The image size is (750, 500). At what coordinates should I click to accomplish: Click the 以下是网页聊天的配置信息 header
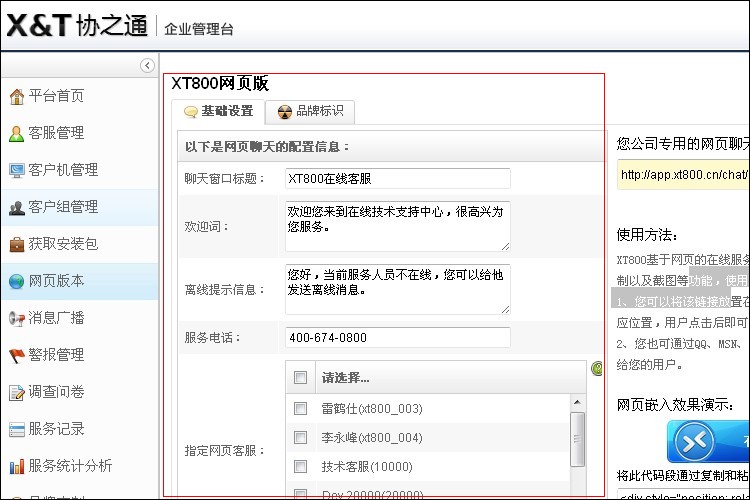click(x=267, y=147)
